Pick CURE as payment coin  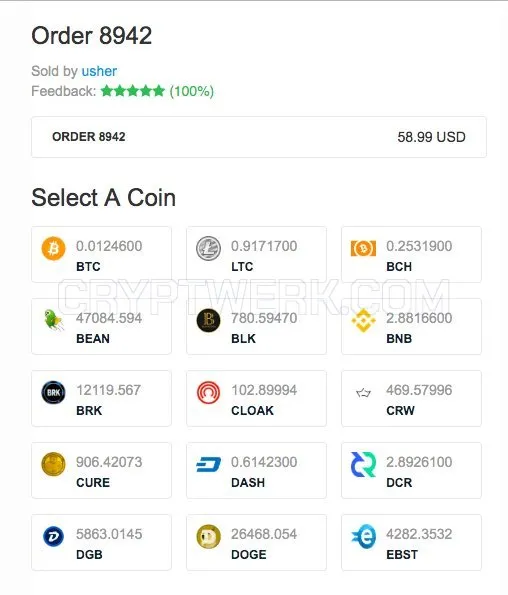point(101,471)
